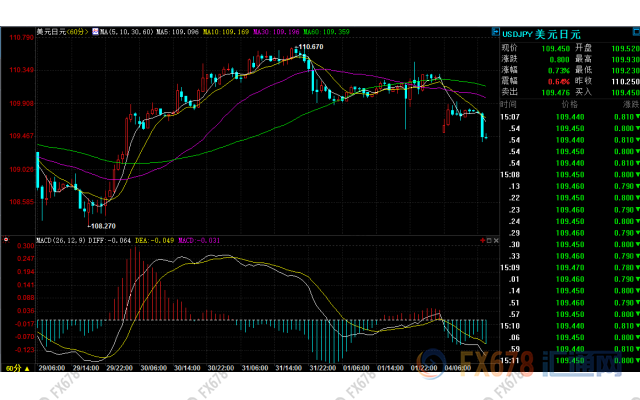Image resolution: width=640 pixels, height=400 pixels.
Task: Select the 价格 column header
Action: point(569,104)
